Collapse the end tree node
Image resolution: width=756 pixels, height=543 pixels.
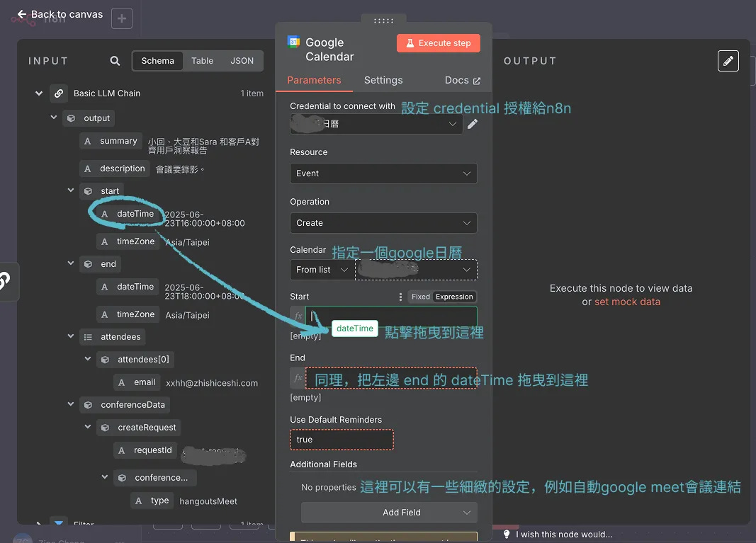click(71, 263)
